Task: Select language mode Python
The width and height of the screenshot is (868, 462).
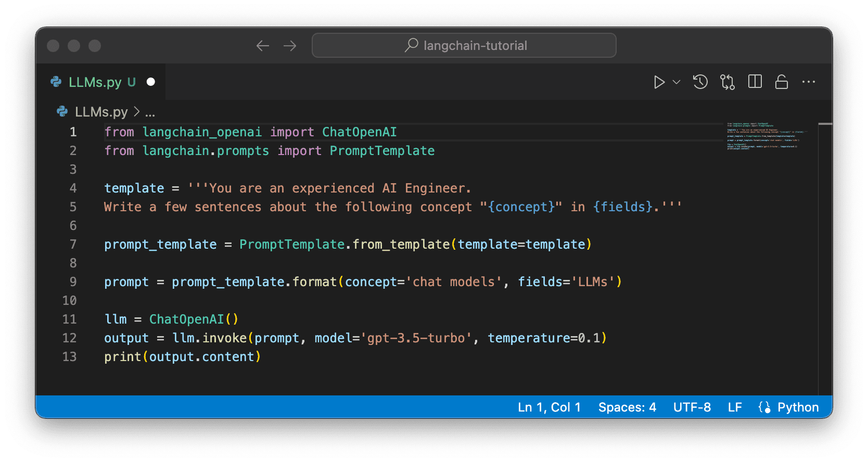Action: 798,407
